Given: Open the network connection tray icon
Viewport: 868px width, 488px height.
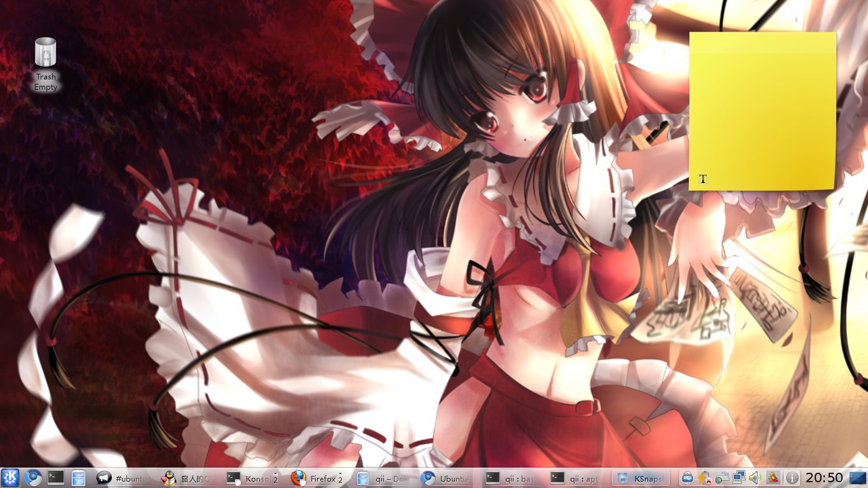Looking at the screenshot, I should 739,478.
